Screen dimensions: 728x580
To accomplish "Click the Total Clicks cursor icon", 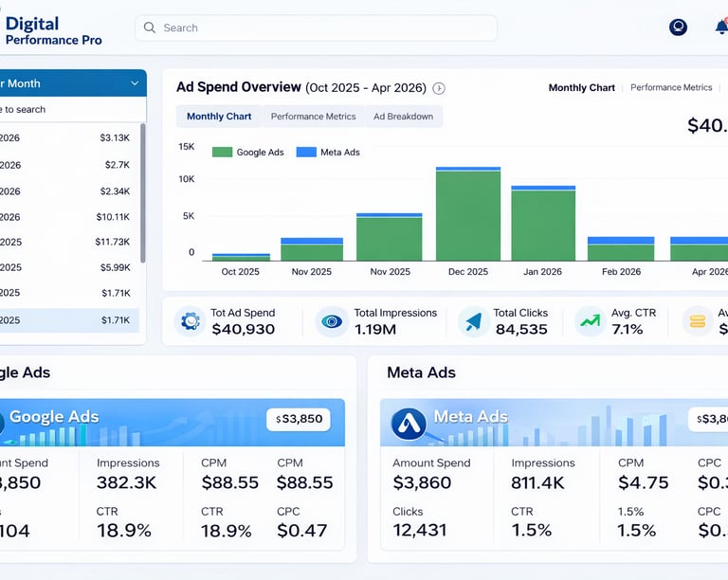I will [x=474, y=321].
